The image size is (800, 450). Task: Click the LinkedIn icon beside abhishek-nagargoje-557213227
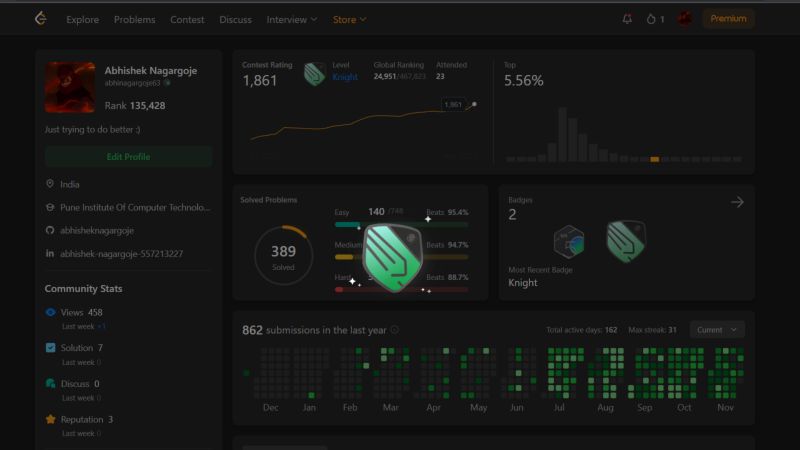pos(49,253)
